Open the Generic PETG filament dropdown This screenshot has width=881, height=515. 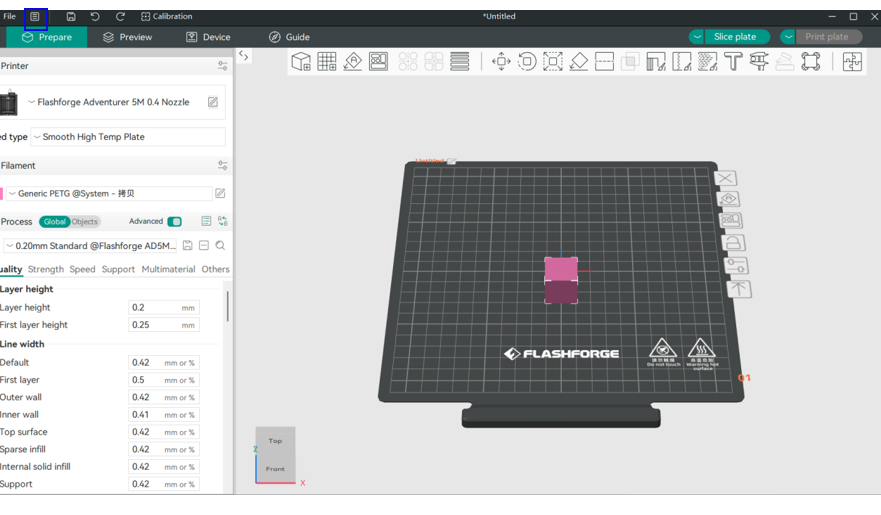(108, 194)
